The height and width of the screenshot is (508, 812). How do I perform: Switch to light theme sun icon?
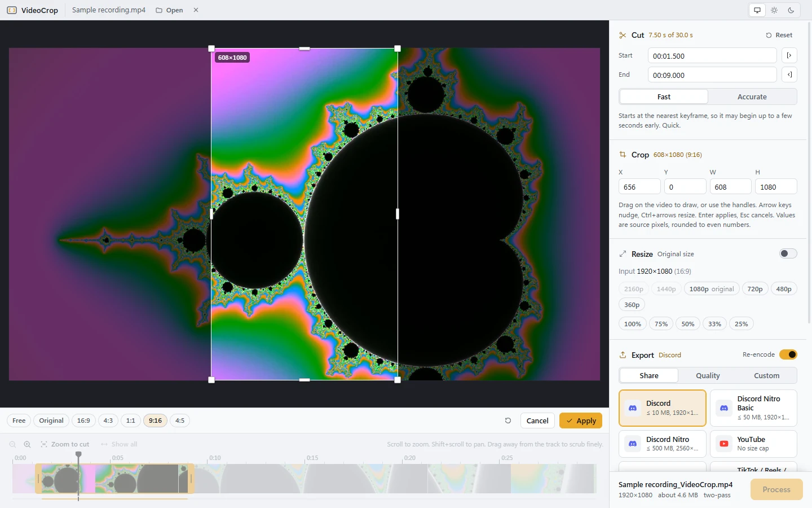pyautogui.click(x=774, y=10)
